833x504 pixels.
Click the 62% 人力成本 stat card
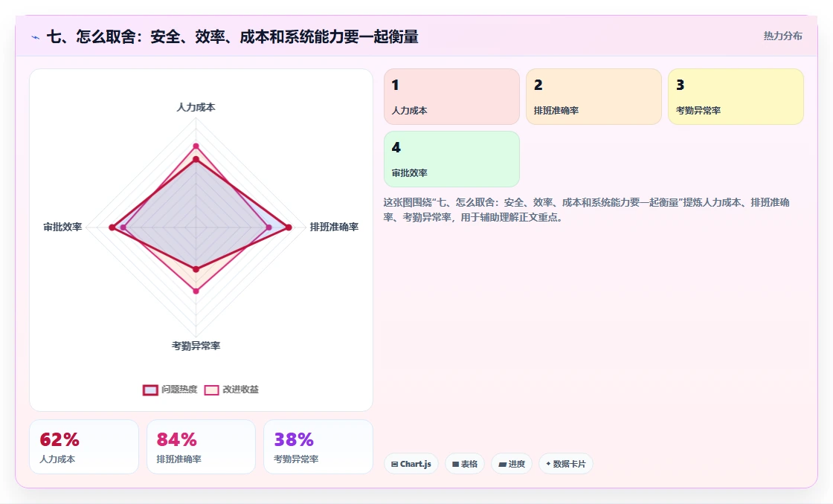(x=84, y=447)
